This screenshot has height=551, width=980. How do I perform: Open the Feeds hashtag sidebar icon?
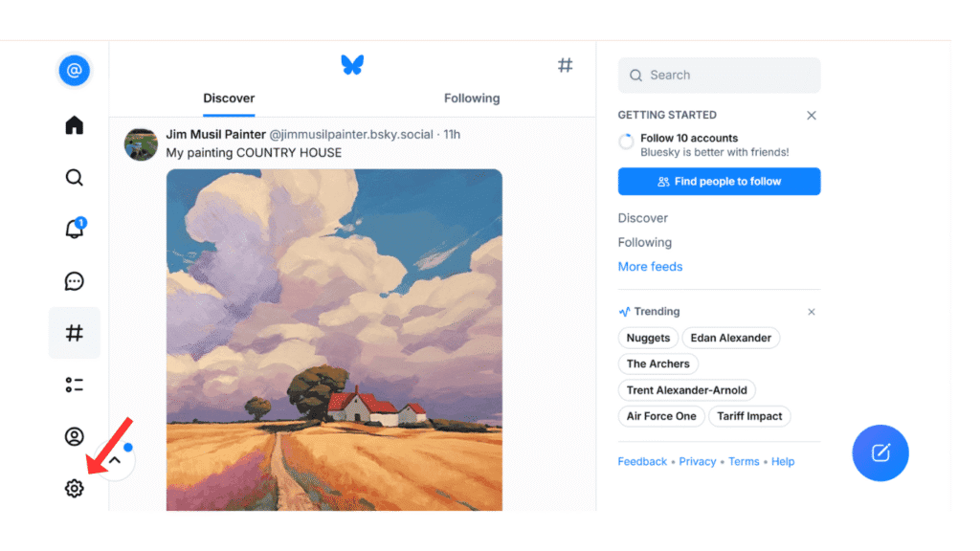(x=74, y=333)
